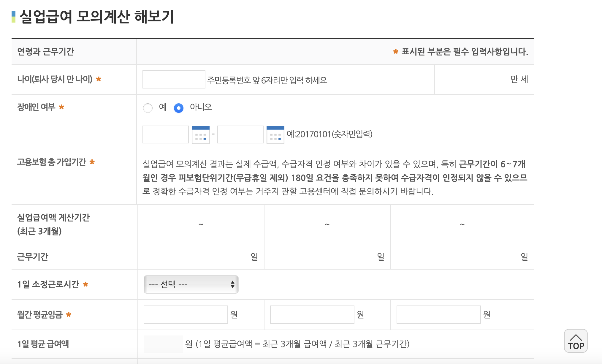The width and height of the screenshot is (602, 364).
Task: Focus the 고용보험 end date input field
Action: pyautogui.click(x=240, y=134)
